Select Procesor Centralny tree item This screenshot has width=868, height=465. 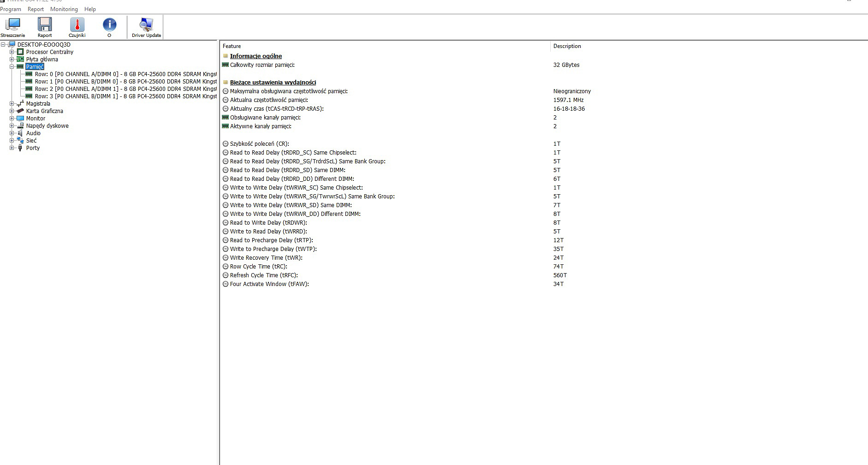coord(50,52)
